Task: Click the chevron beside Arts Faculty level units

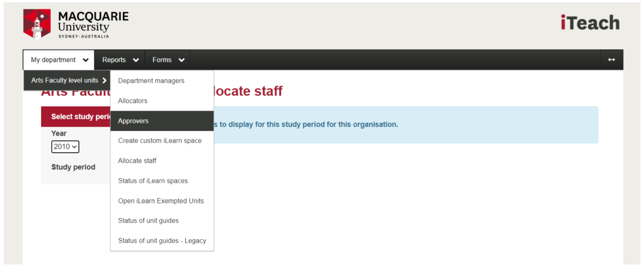Action: 104,80
